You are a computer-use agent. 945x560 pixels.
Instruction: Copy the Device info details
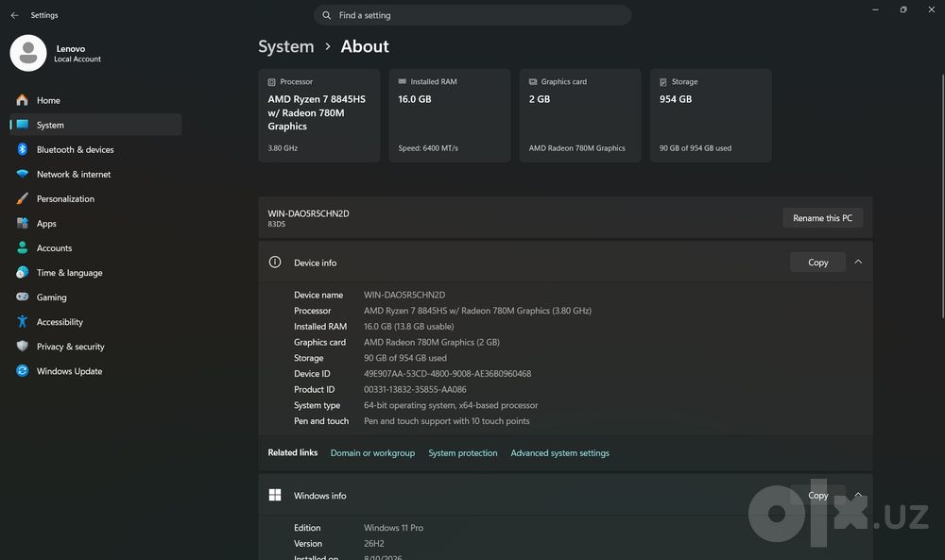click(x=817, y=262)
